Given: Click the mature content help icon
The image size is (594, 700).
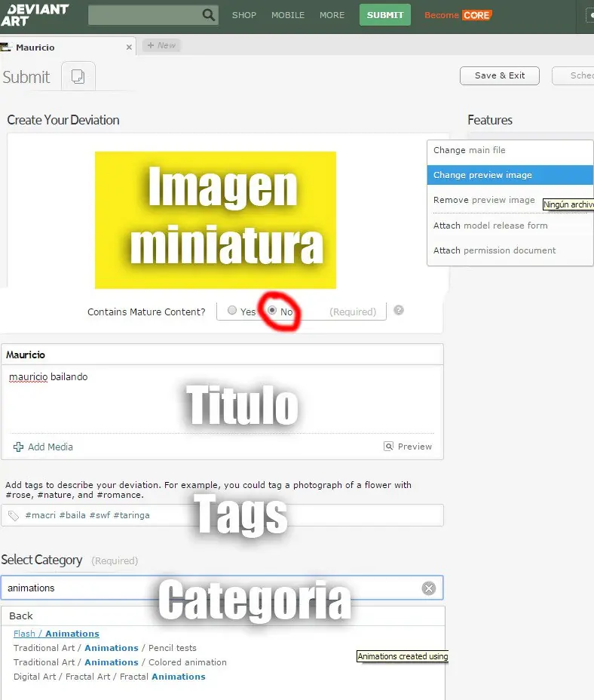Looking at the screenshot, I should click(399, 310).
